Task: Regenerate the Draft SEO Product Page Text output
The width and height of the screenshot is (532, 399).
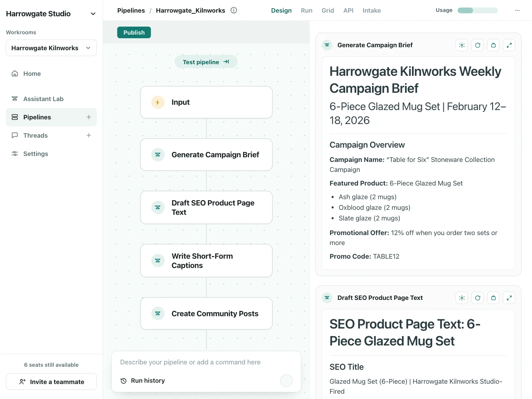Action: click(x=477, y=298)
